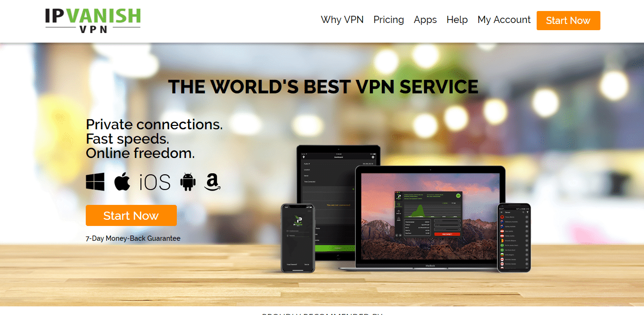Click the IPVanish VPN logo

tap(93, 21)
